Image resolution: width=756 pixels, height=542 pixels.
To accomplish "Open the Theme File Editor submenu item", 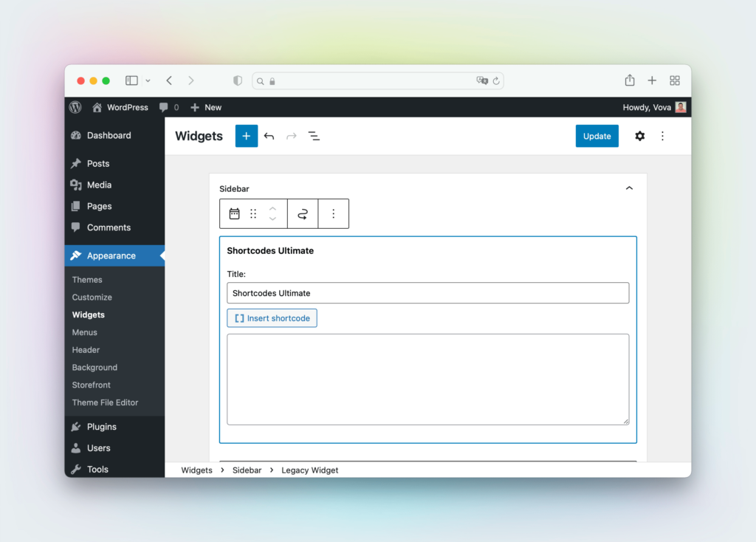I will point(105,402).
